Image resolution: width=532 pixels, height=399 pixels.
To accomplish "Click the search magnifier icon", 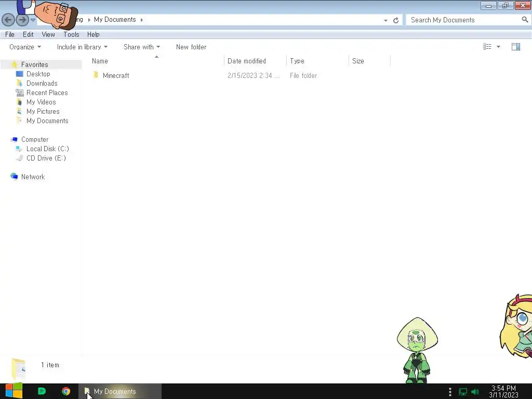I will point(525,20).
